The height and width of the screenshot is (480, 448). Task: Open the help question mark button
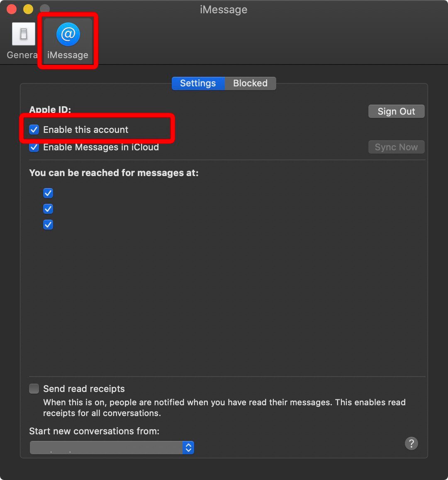pos(411,443)
